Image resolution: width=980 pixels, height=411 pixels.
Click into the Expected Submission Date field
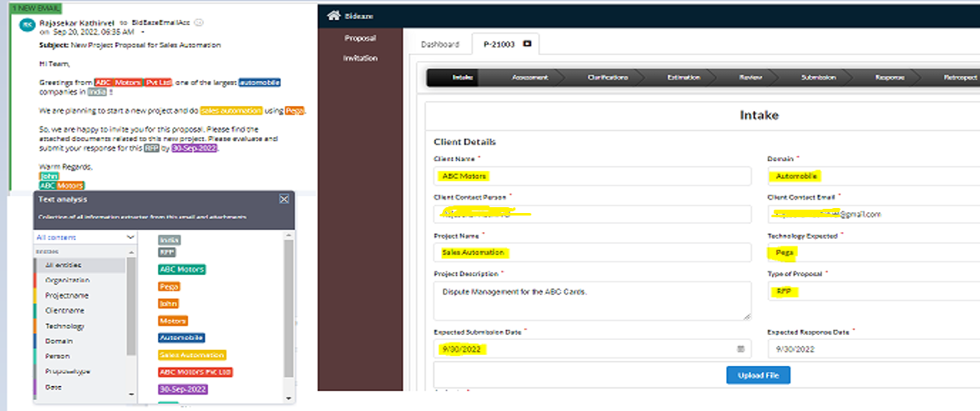tap(592, 348)
